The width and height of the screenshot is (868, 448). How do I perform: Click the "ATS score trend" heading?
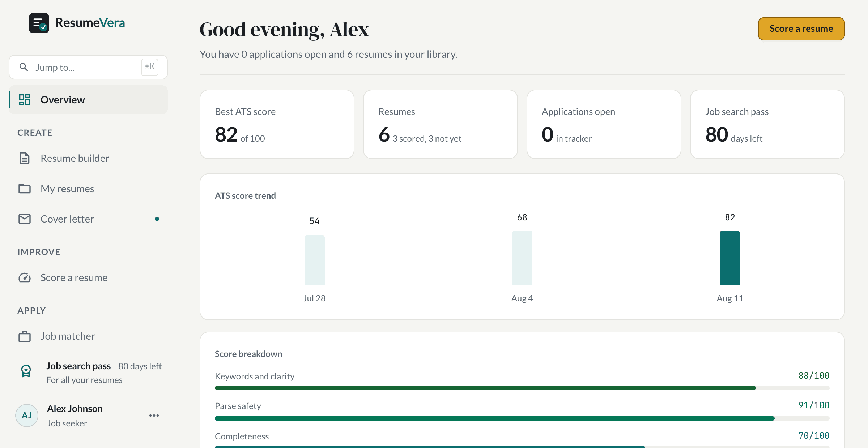pos(245,196)
